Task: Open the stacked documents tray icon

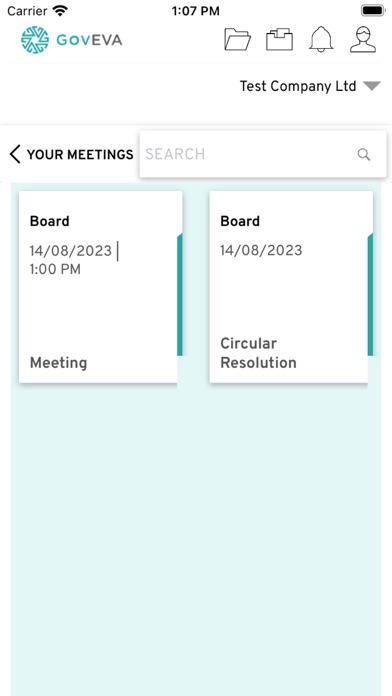Action: 279,40
